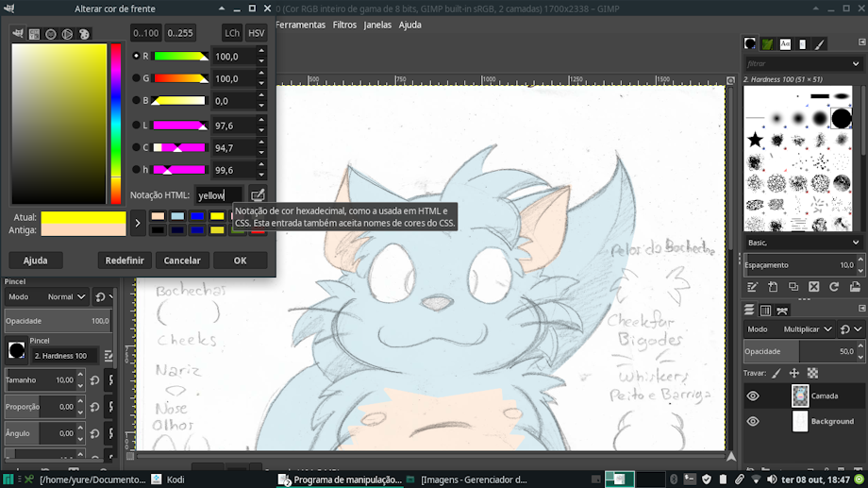This screenshot has width=868, height=488.
Task: Switch color model to HSV
Action: (x=256, y=33)
